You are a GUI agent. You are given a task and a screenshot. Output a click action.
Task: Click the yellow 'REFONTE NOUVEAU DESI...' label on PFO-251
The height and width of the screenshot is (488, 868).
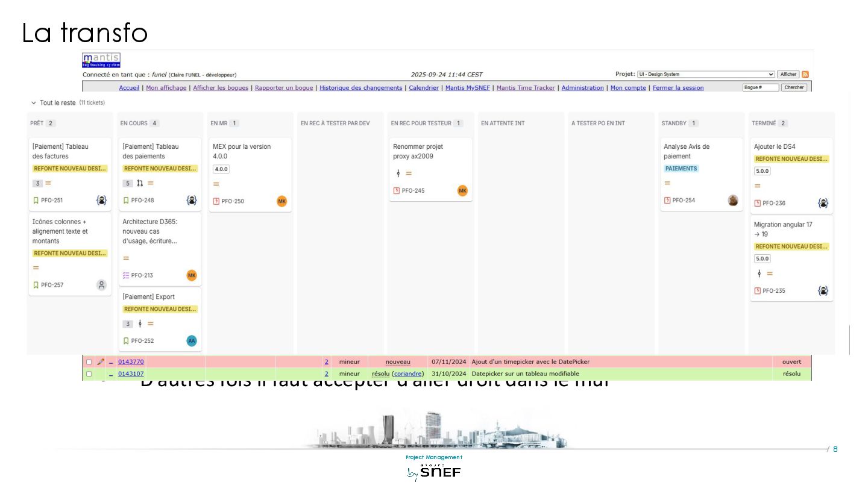pyautogui.click(x=70, y=169)
